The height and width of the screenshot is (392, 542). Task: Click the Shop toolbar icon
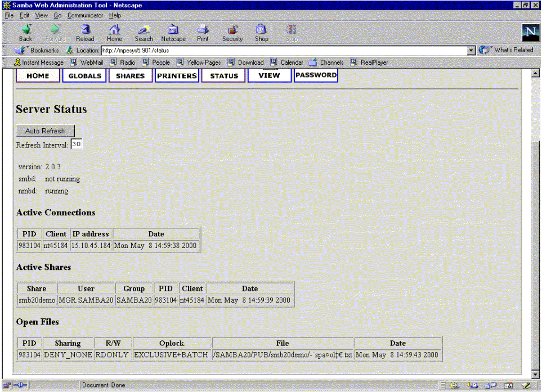[262, 33]
